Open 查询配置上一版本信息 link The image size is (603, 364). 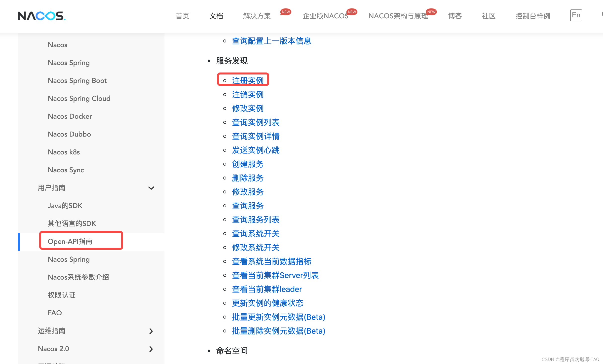coord(271,41)
